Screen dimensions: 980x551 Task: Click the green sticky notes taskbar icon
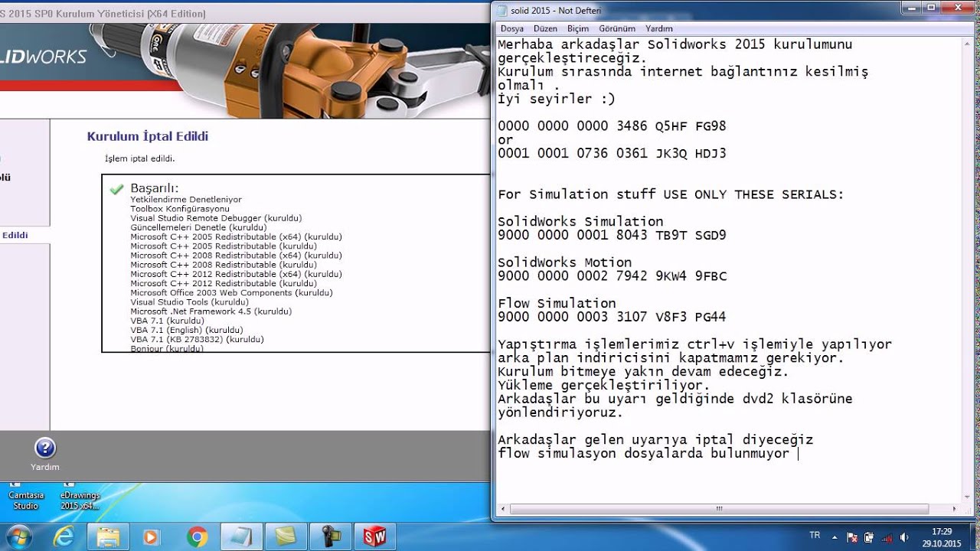click(286, 536)
